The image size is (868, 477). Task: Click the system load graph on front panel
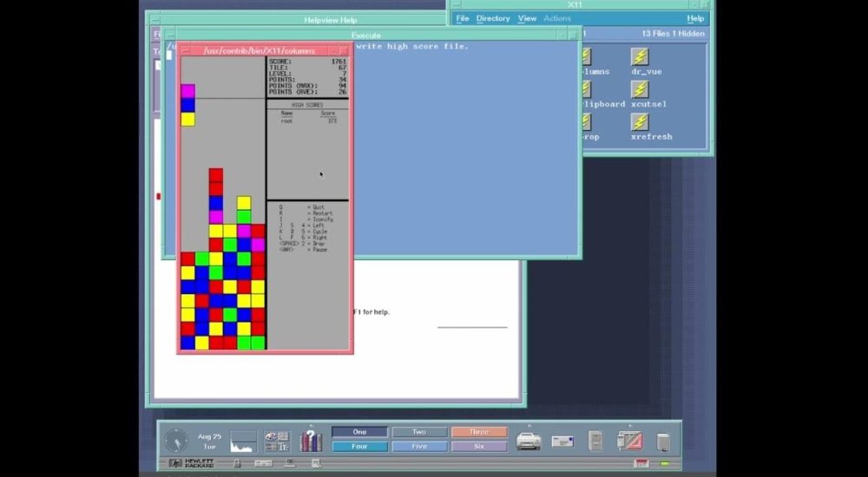pos(244,441)
